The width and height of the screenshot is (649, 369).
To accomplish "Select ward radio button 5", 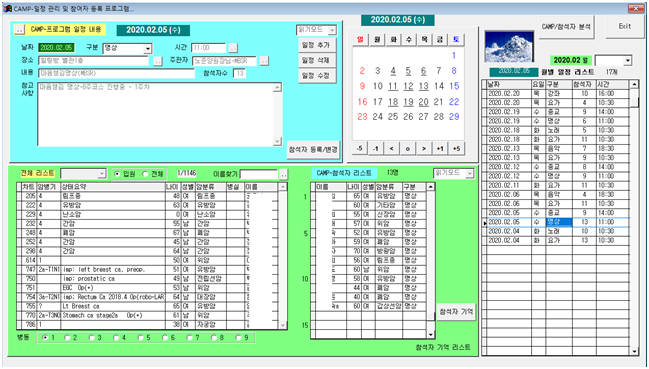I will 140,338.
